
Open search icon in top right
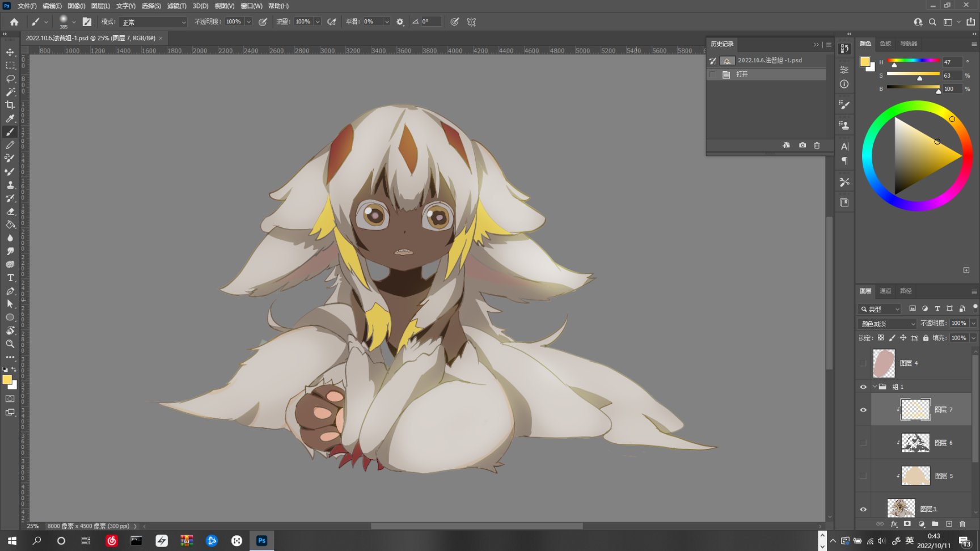click(933, 22)
